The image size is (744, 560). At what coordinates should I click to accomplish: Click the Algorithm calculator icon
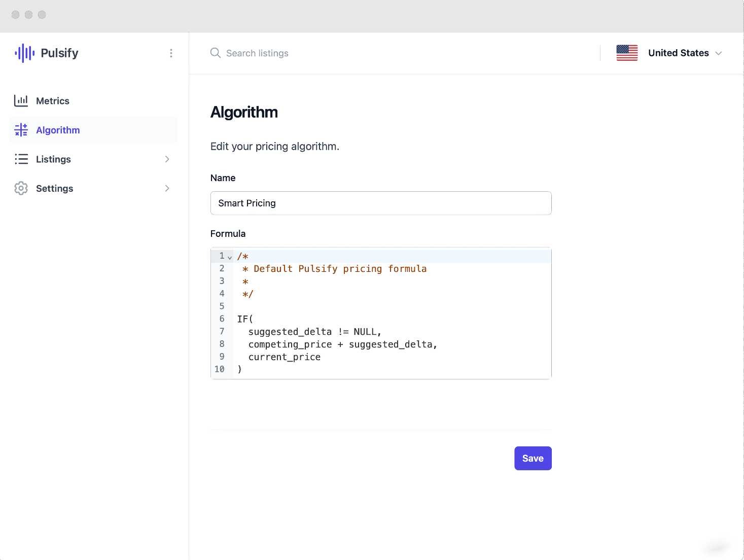click(x=21, y=130)
